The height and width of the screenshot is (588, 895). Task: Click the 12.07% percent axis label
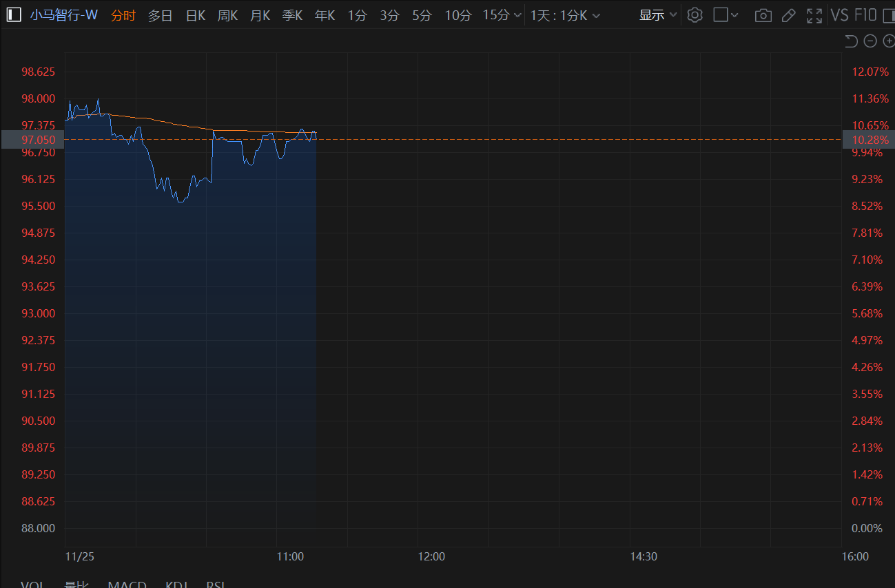pos(870,72)
